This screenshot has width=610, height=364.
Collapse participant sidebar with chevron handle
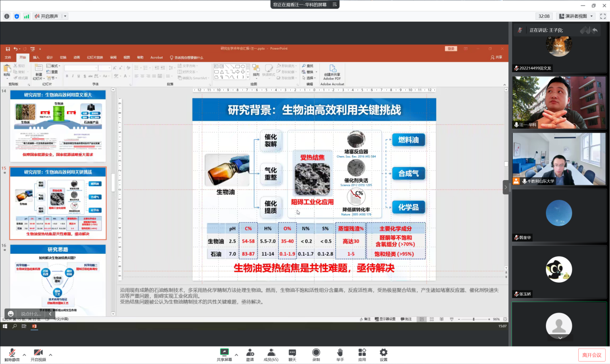[x=506, y=187]
